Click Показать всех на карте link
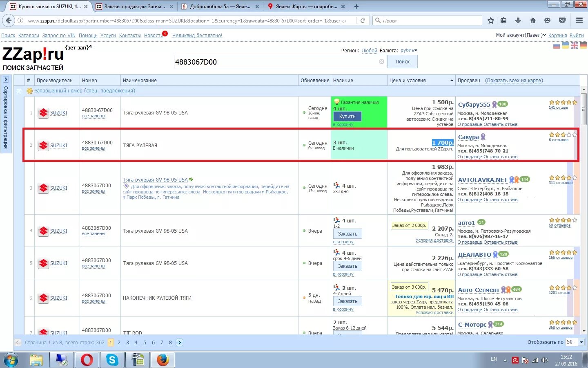 coord(514,81)
